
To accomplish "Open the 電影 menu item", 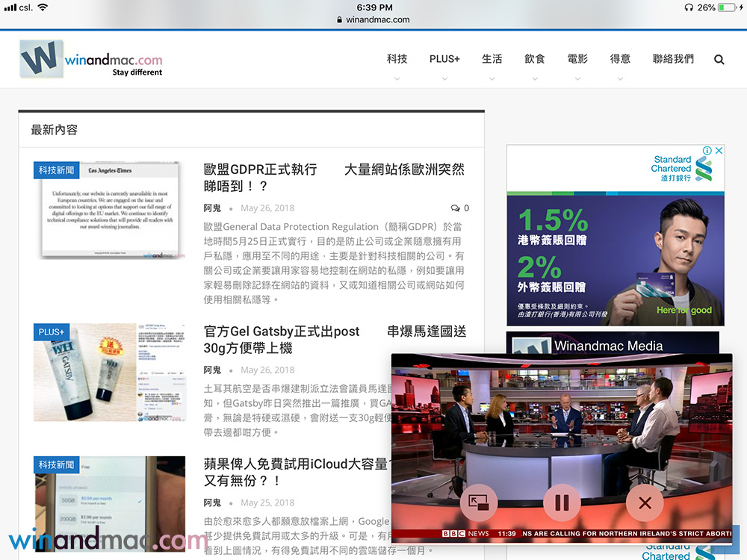I will point(577,59).
